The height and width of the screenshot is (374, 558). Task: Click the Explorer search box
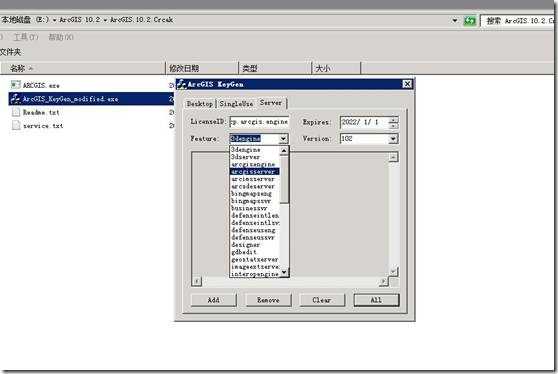click(x=519, y=21)
